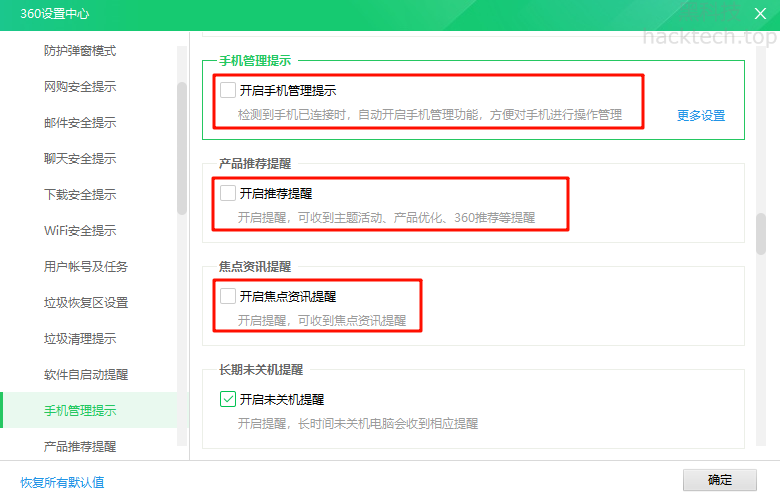
Task: Enable the 开启手机管理提示 checkbox
Action: click(x=228, y=90)
